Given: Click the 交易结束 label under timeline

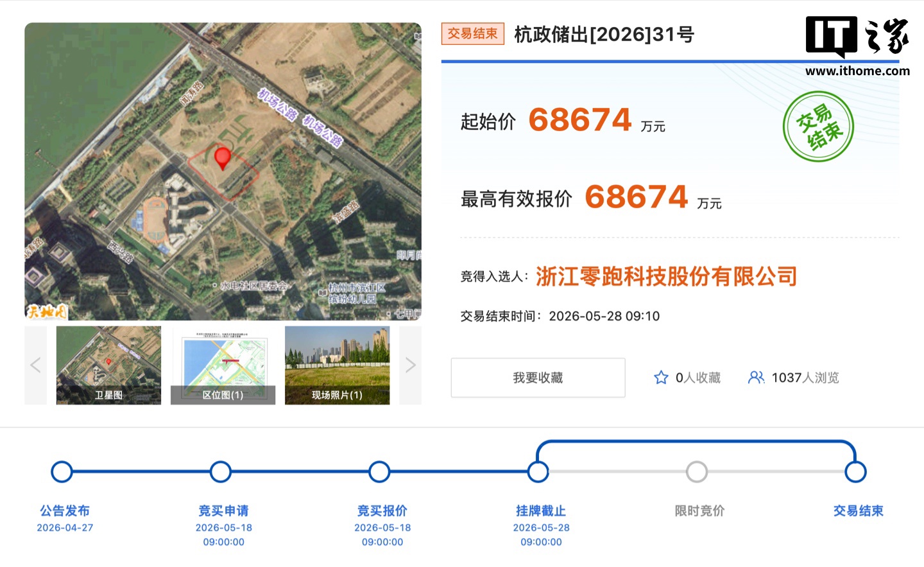Looking at the screenshot, I should pos(859,511).
